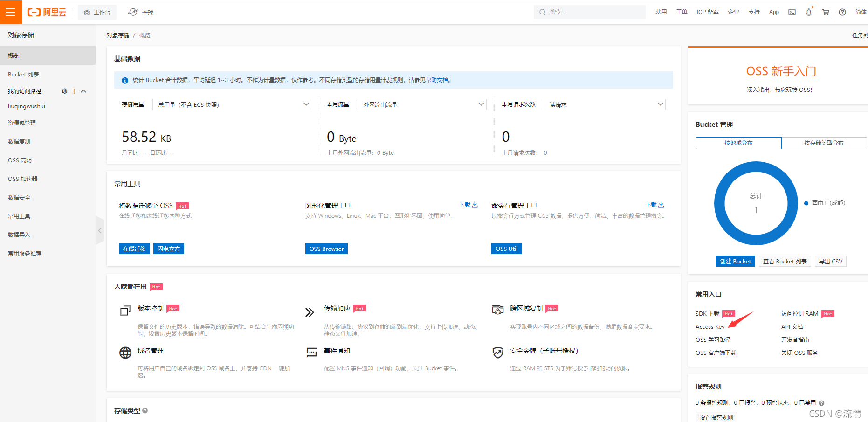Viewport: 868px width, 422px height.
Task: Open notifications bell icon
Action: [x=809, y=12]
